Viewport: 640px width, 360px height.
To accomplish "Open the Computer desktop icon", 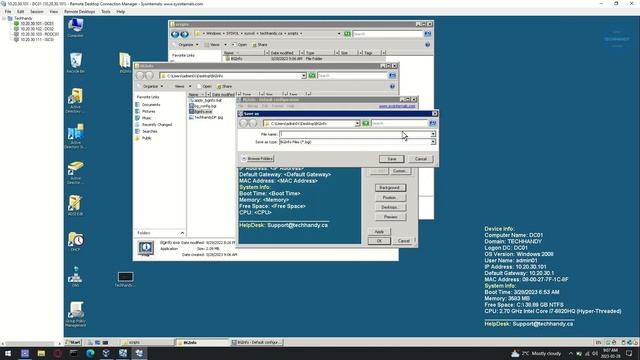I will 76,28.
